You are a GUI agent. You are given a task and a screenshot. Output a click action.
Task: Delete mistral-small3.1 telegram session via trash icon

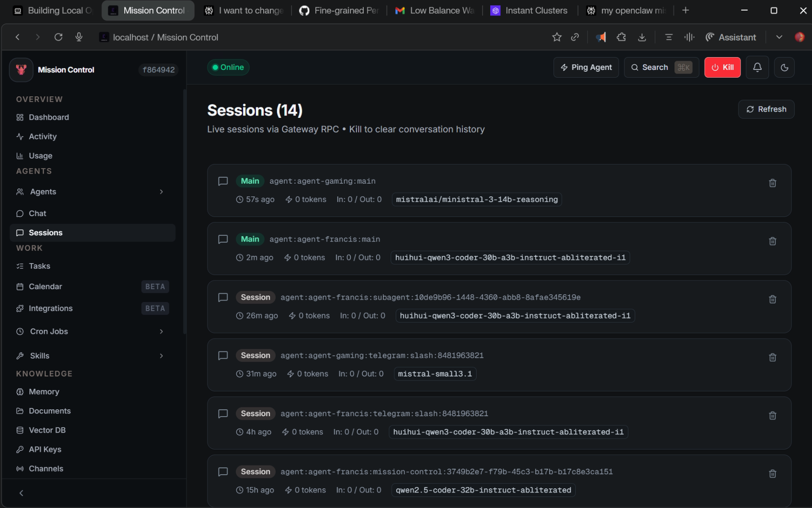(x=772, y=357)
